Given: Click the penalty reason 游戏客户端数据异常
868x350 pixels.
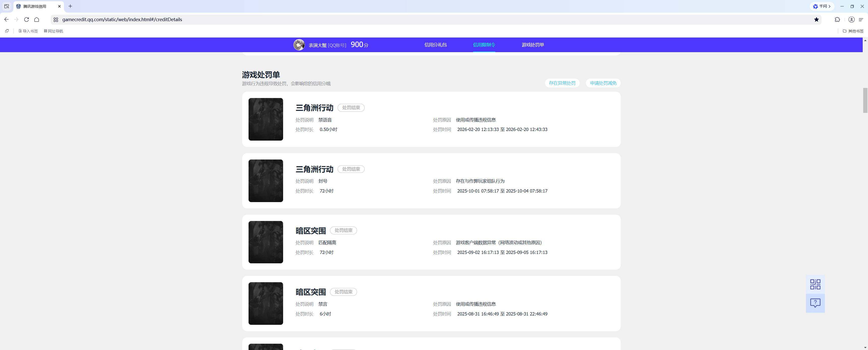Looking at the screenshot, I should (499, 243).
